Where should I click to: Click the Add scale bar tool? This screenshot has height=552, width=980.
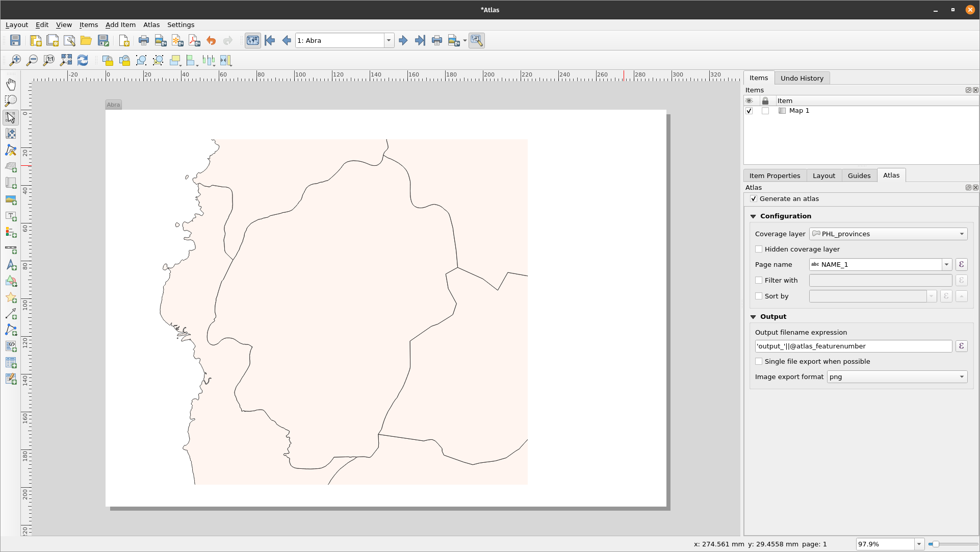[x=11, y=249]
